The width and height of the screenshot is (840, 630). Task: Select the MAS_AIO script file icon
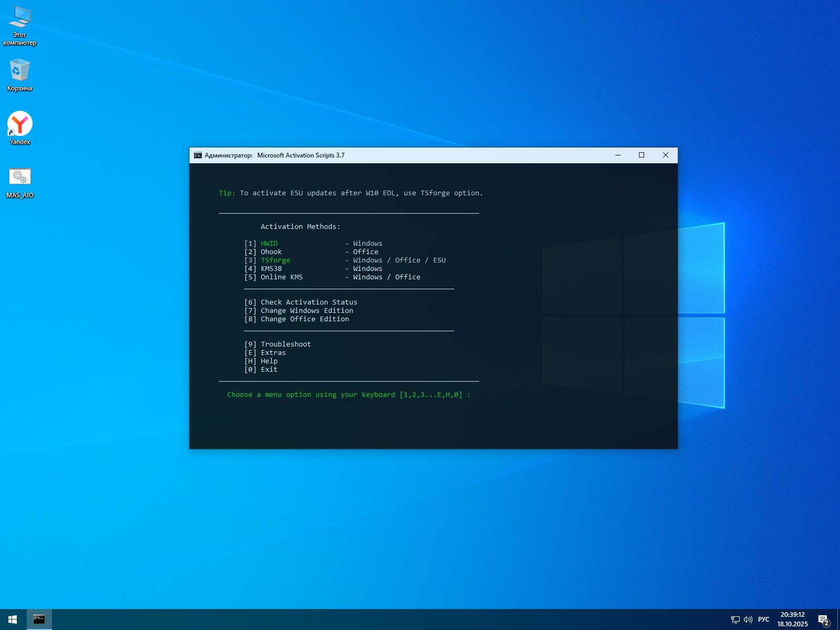pos(20,177)
